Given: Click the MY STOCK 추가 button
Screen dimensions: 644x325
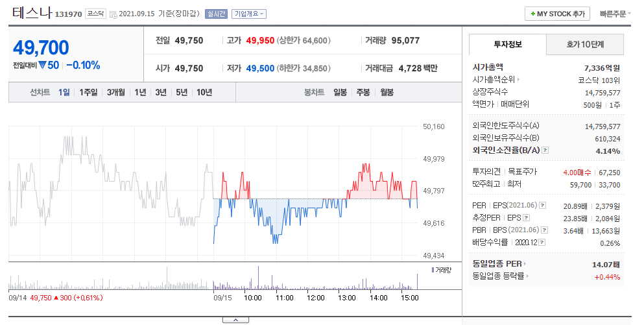Looking at the screenshot, I should [557, 14].
